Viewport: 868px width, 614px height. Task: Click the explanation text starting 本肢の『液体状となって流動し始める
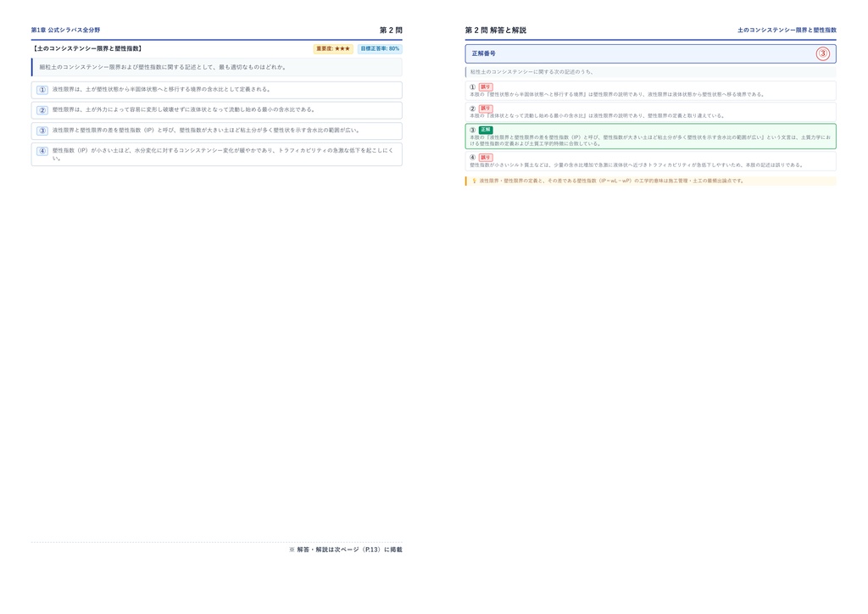[597, 115]
